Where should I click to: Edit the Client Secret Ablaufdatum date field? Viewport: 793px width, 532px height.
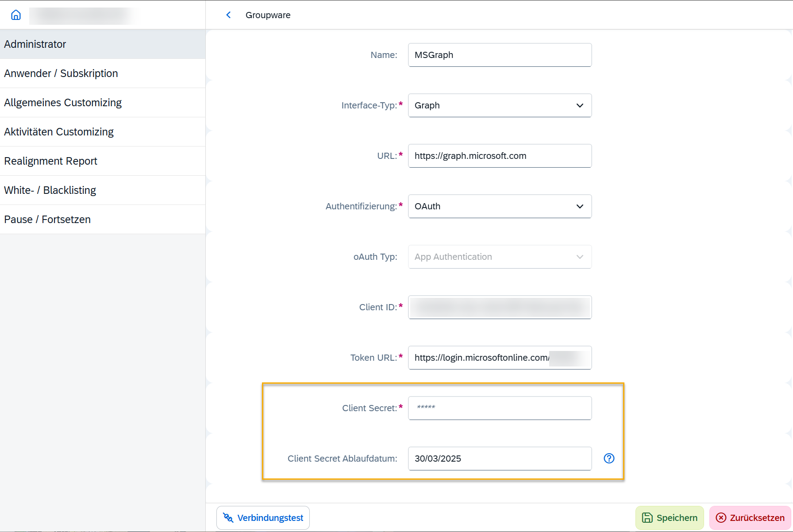pos(500,459)
